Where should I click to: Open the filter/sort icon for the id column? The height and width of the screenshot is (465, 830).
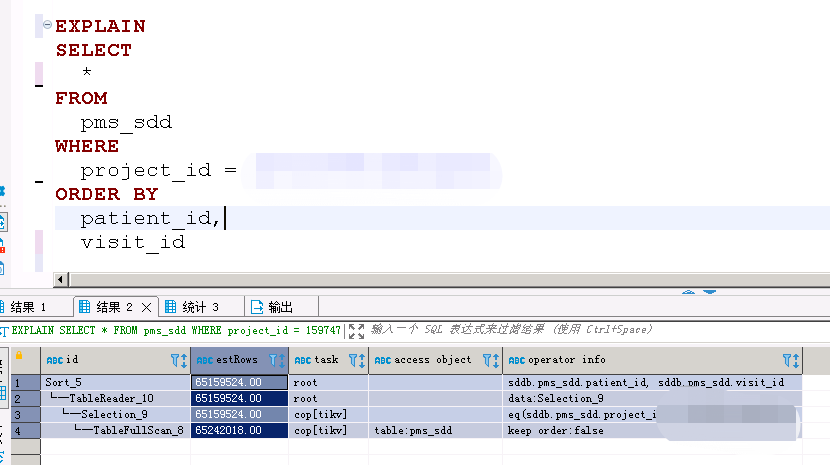coord(179,361)
